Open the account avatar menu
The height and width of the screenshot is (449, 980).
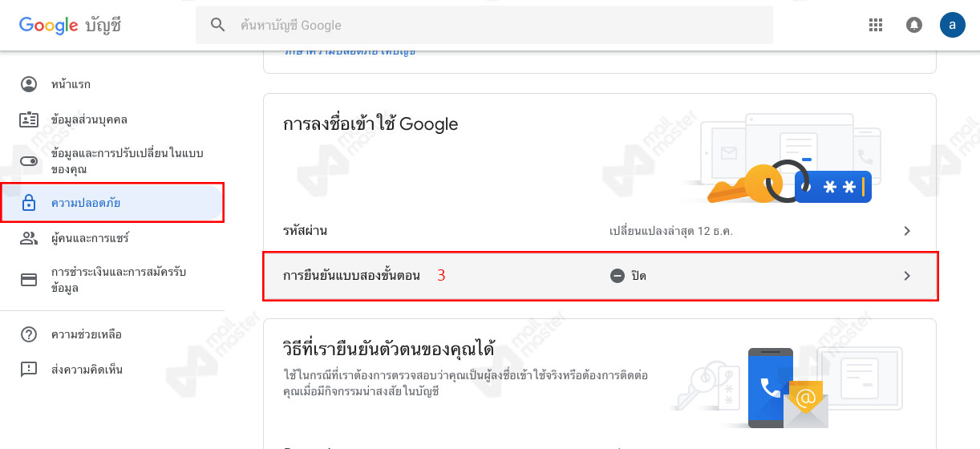coord(953,25)
